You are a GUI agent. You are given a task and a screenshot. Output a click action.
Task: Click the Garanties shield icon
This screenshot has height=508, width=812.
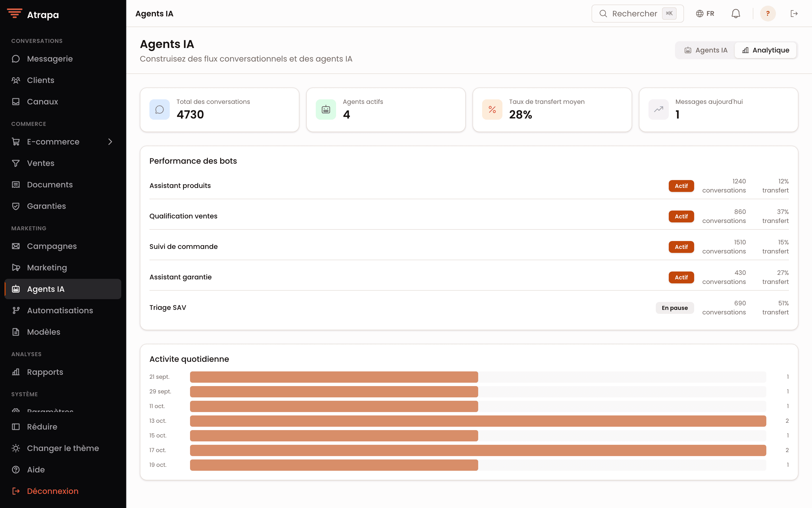(16, 206)
